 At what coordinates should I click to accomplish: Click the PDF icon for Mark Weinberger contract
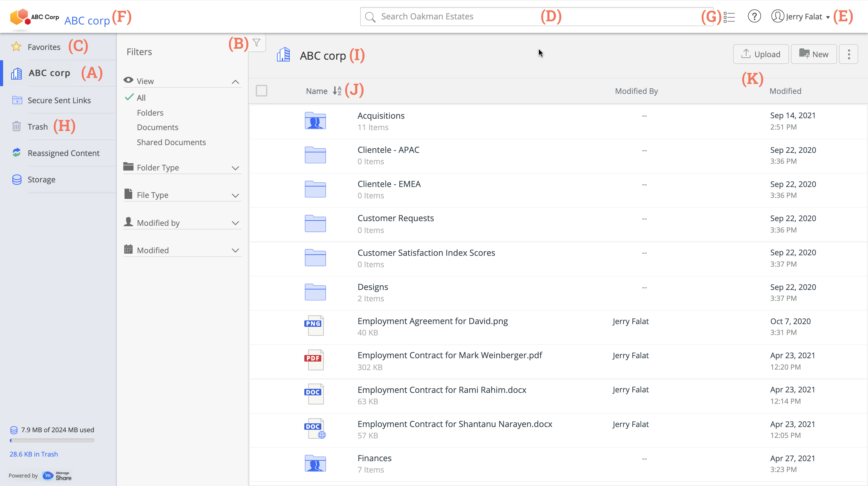click(x=314, y=360)
